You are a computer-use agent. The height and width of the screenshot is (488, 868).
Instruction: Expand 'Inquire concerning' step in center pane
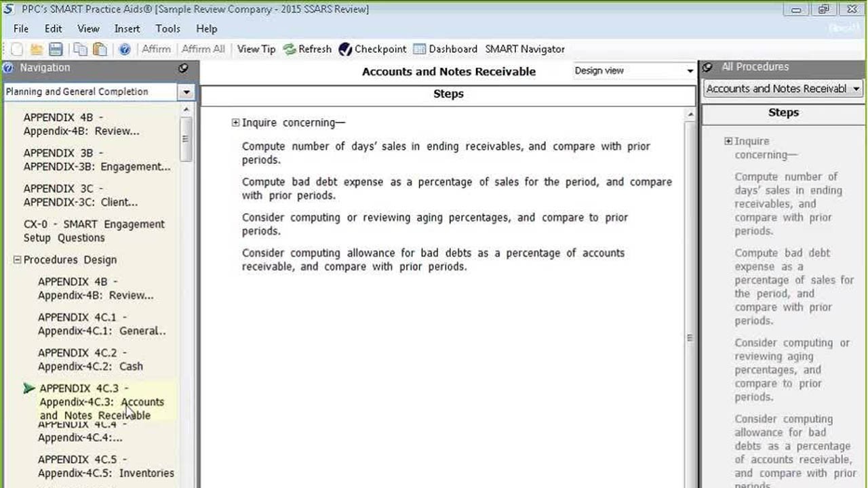(235, 123)
